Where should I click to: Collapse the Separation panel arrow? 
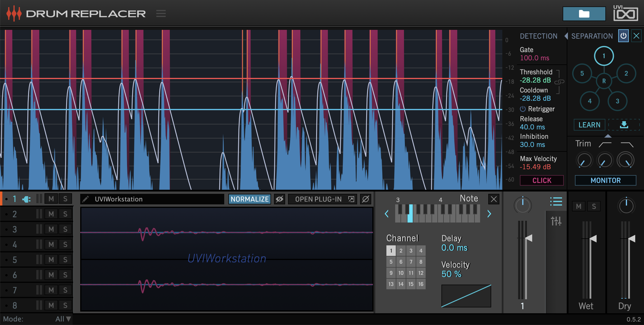click(566, 36)
